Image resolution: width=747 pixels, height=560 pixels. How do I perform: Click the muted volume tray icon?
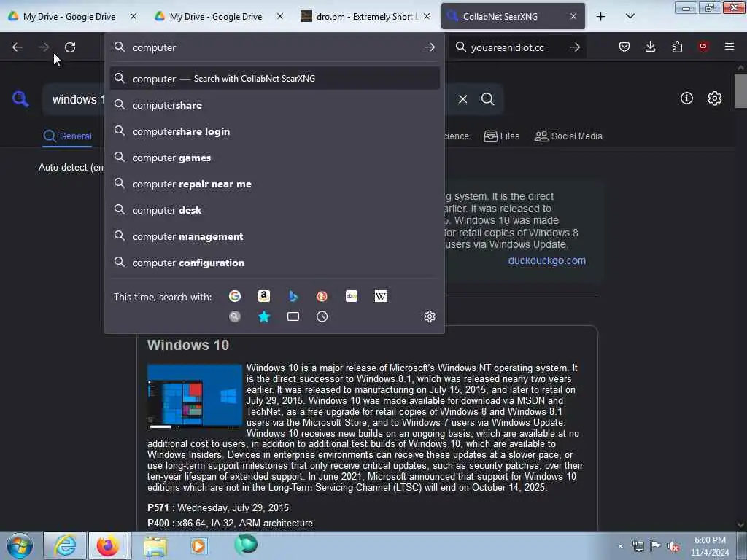[673, 547]
